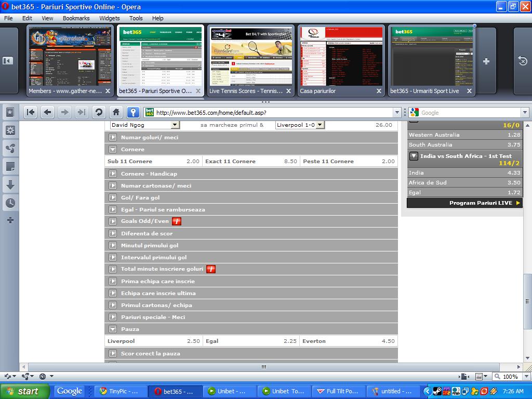Screen dimensions: 532x399
Task: Expand the Numar goluri/ meci section
Action: [x=113, y=137]
